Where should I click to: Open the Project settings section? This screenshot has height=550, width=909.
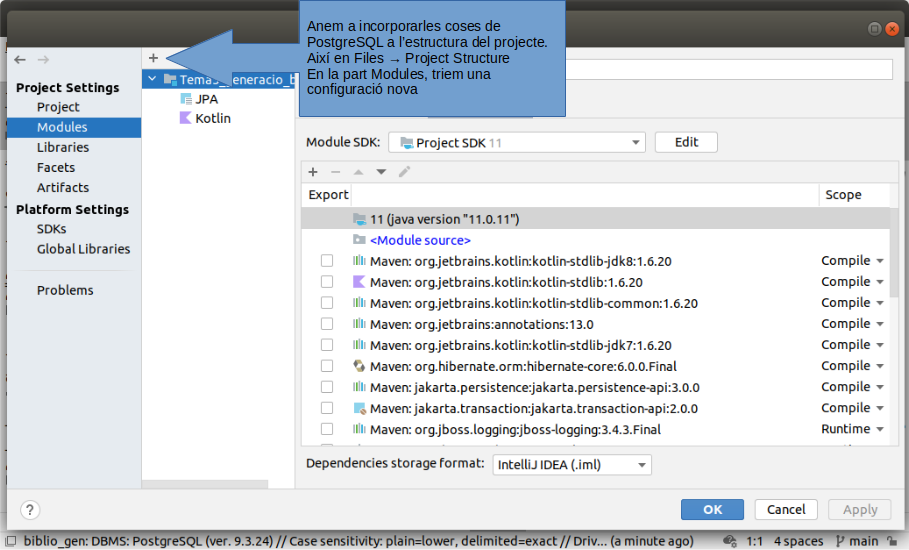(58, 107)
